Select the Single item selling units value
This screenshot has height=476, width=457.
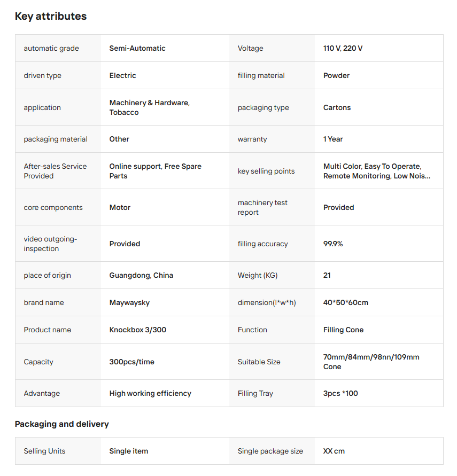point(128,451)
